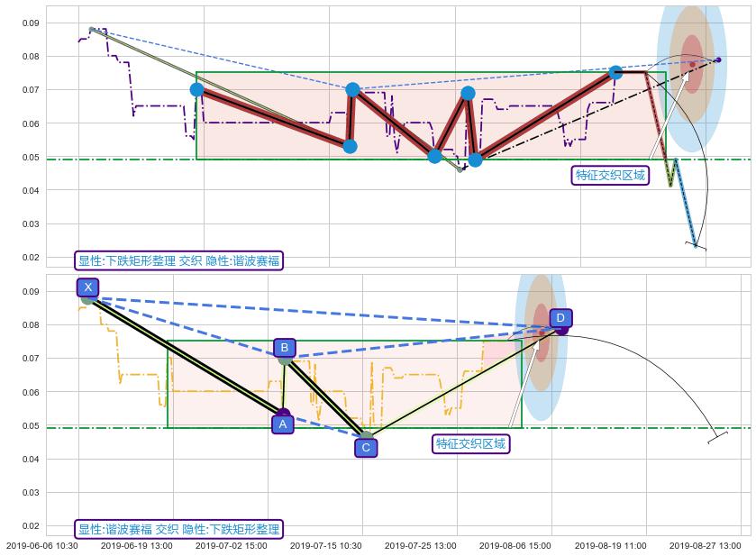The image size is (756, 556).
Task: Select the 显性:下跌矩形整理 交织 隐性:谐波赛福 caption box
Action: [x=178, y=261]
